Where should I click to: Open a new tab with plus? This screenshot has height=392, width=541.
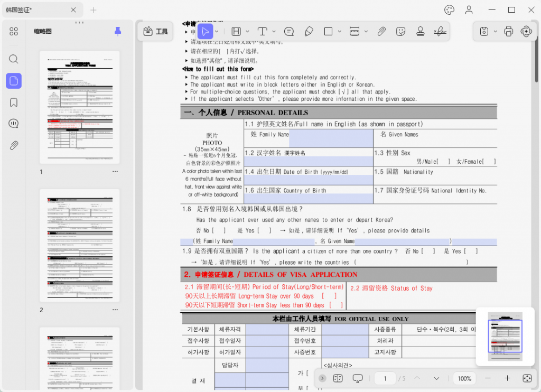[x=93, y=10]
